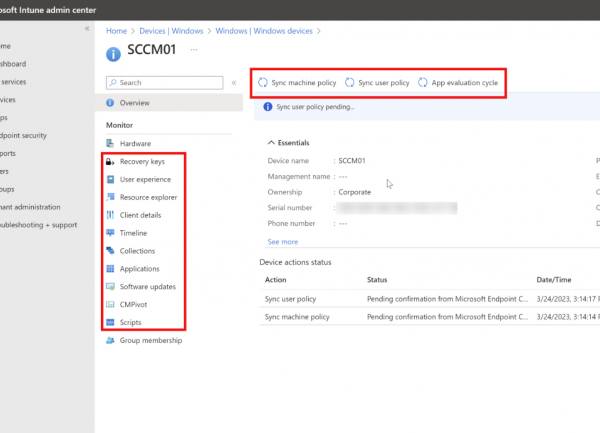Click the Timeline icon

click(110, 233)
